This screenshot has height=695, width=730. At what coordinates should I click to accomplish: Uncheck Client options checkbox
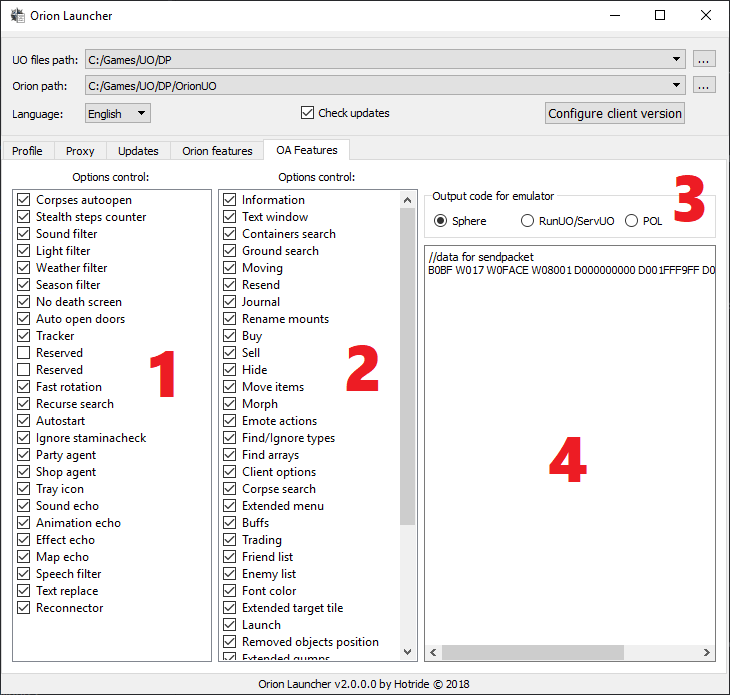click(x=230, y=472)
